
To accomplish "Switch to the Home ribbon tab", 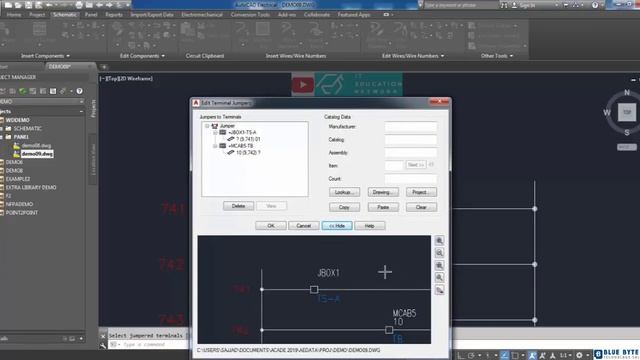I will pos(13,15).
